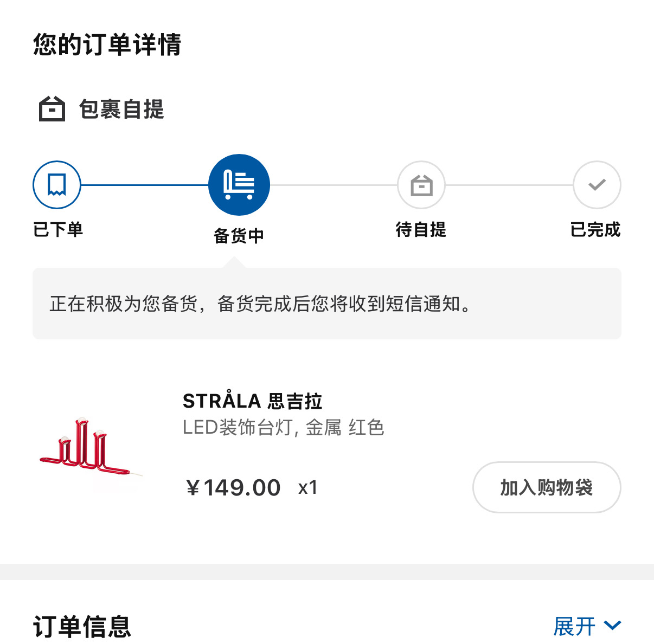Tap the ¥149.00 price text
This screenshot has width=654, height=644.
pos(233,487)
